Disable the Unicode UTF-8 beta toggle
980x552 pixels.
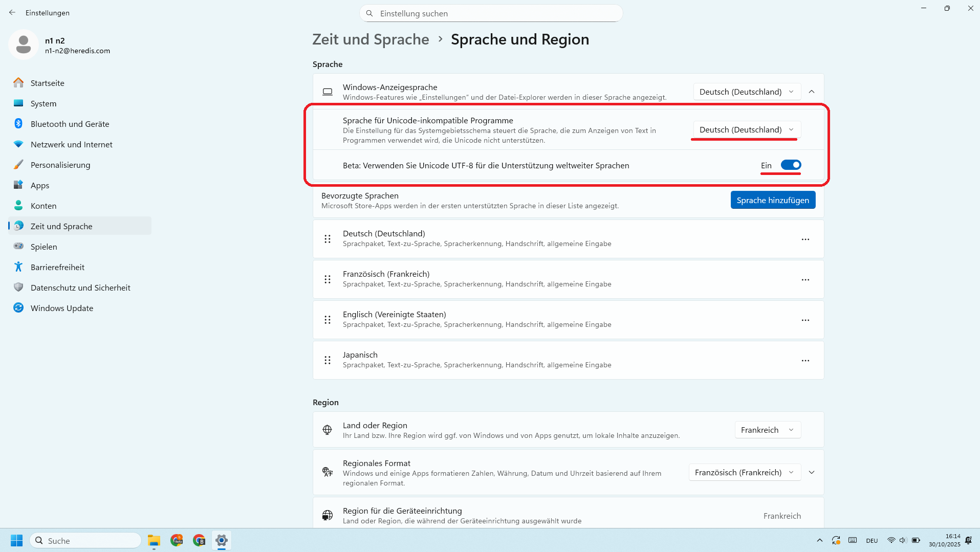[x=791, y=165]
